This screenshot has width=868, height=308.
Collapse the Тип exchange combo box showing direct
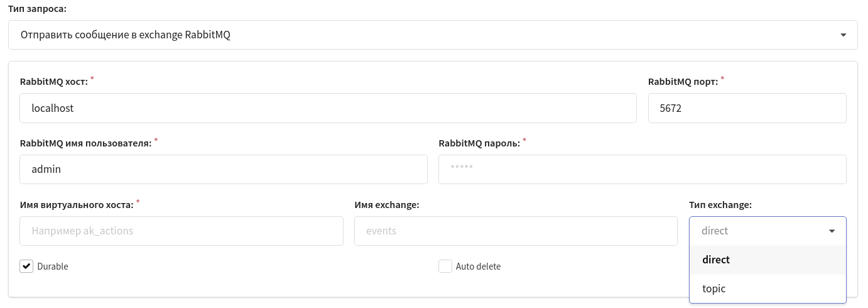[768, 231]
